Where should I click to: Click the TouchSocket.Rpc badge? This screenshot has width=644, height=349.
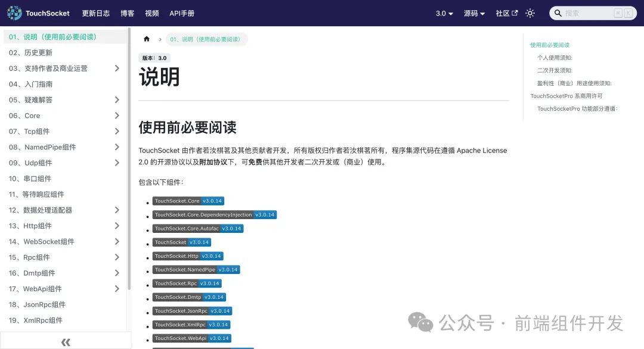pyautogui.click(x=187, y=283)
